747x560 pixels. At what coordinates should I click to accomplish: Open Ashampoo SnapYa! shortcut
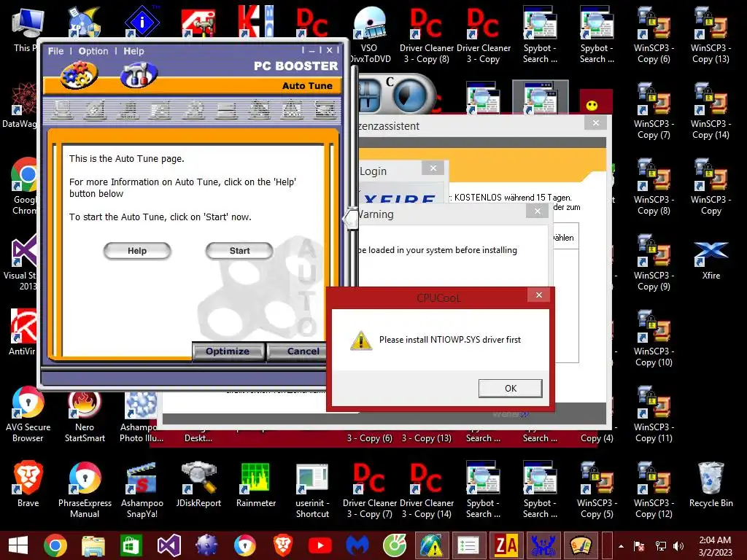coord(142,489)
